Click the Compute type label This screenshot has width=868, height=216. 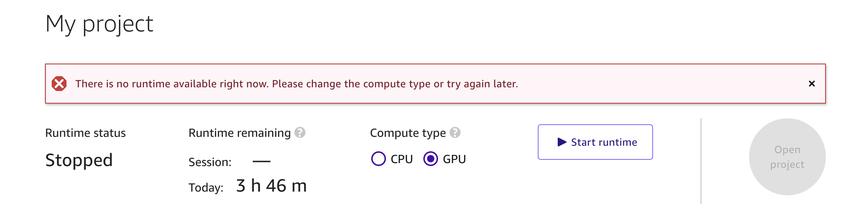click(x=407, y=132)
